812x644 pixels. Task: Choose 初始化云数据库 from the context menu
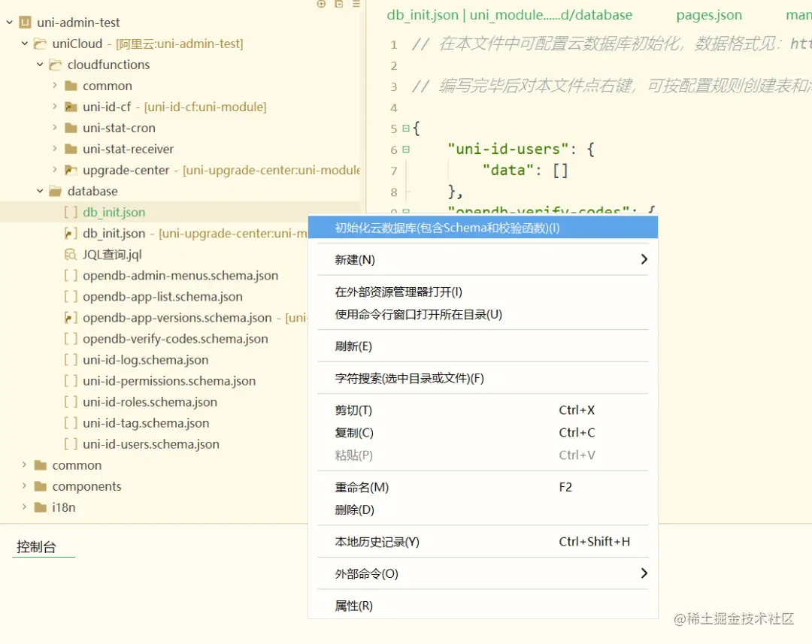click(483, 228)
